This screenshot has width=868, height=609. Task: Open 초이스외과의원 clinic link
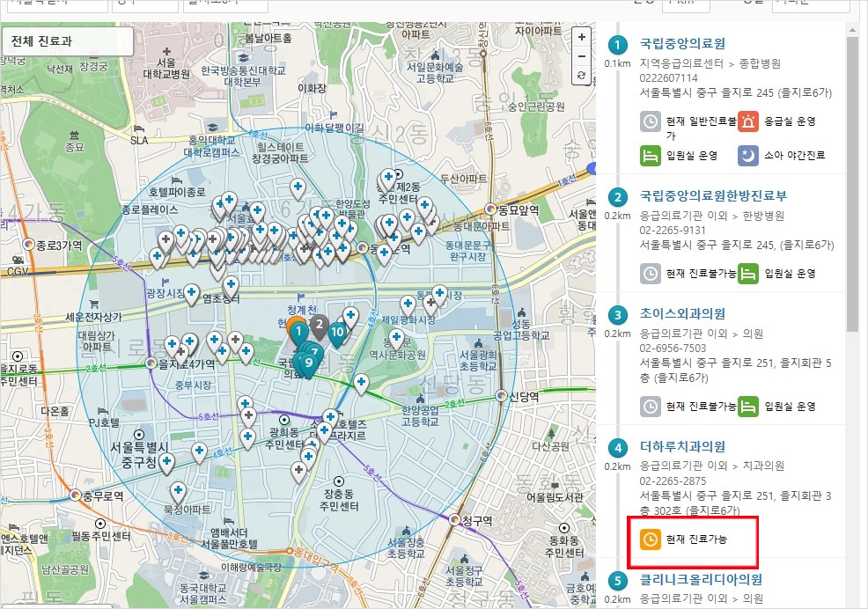(682, 314)
